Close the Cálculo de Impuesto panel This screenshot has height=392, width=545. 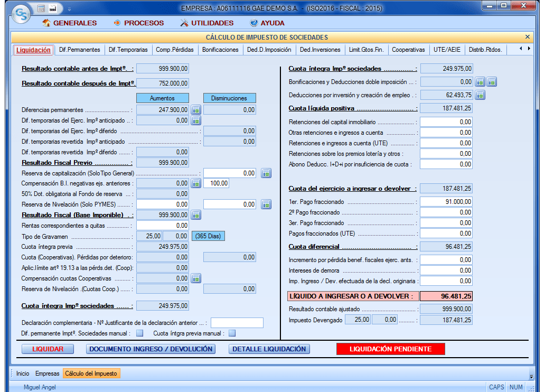coord(527,37)
